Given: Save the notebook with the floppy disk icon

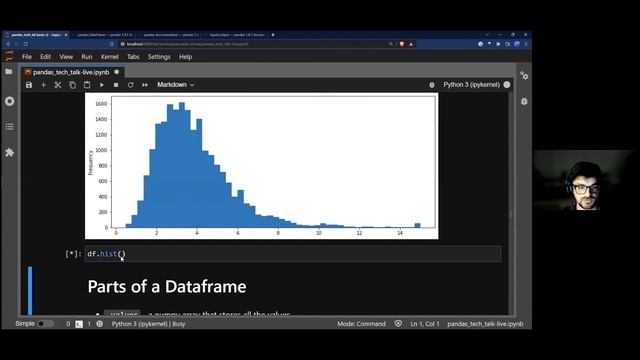Looking at the screenshot, I should click(29, 85).
